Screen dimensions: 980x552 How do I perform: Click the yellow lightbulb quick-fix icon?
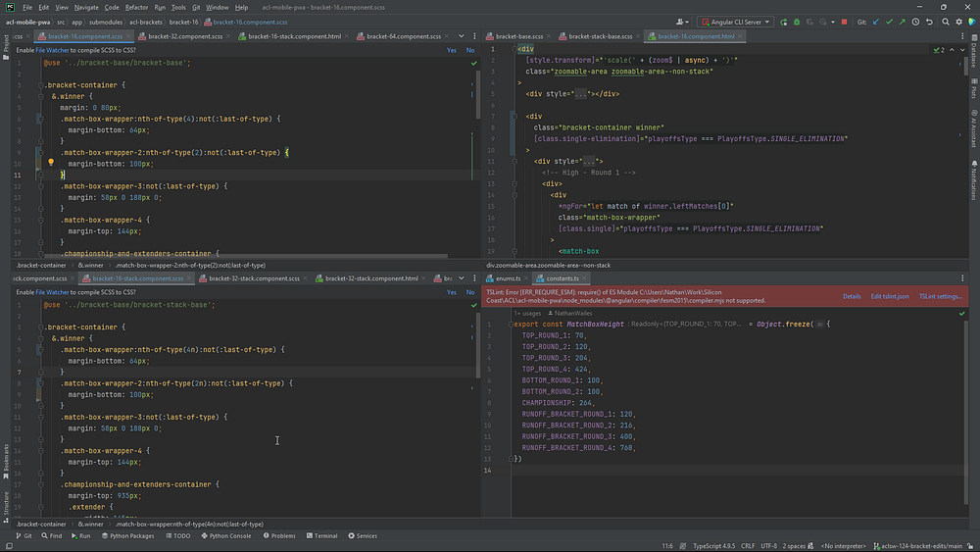tap(50, 162)
